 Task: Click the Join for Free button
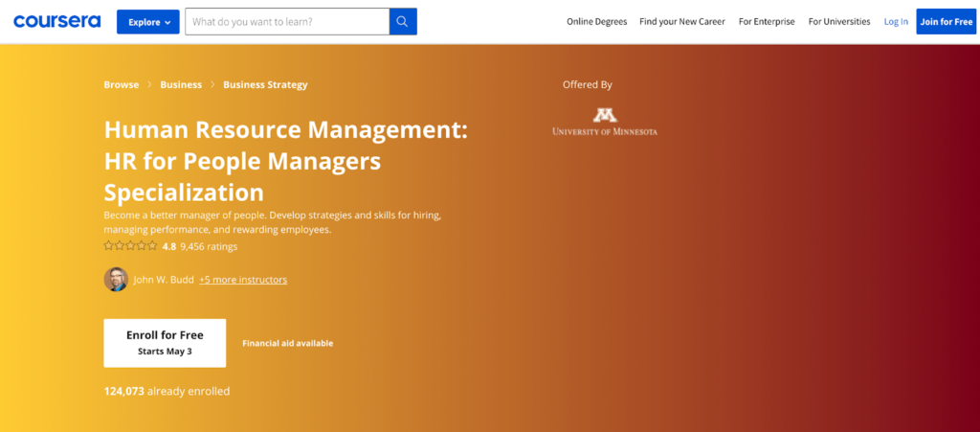click(947, 21)
